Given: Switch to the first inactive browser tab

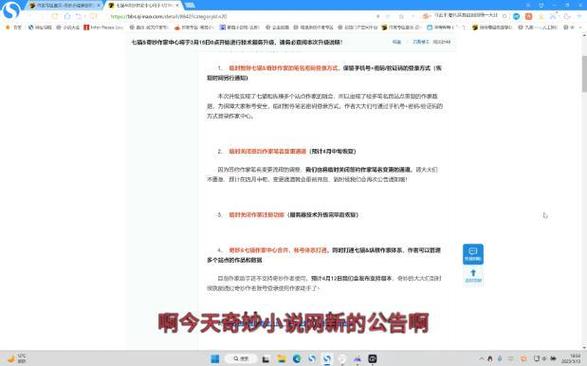Looking at the screenshot, I should tap(64, 6).
